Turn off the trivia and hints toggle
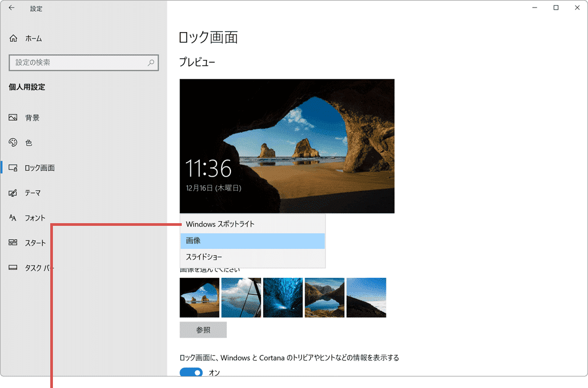Image resolution: width=588 pixels, height=388 pixels. pos(191,372)
